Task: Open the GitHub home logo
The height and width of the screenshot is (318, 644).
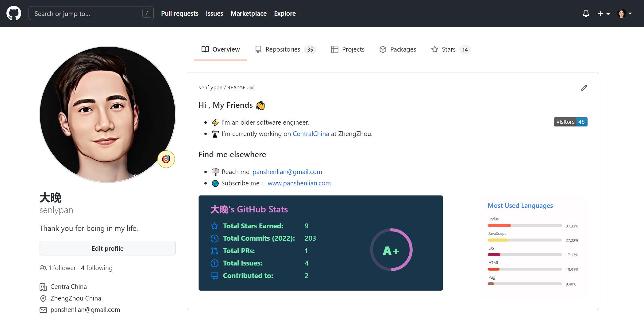Action: (x=14, y=14)
